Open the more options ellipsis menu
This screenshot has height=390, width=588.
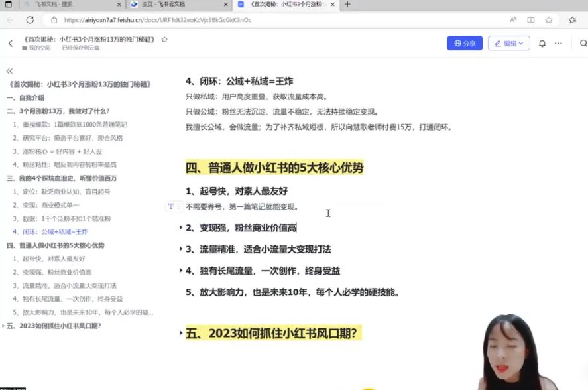coord(558,44)
